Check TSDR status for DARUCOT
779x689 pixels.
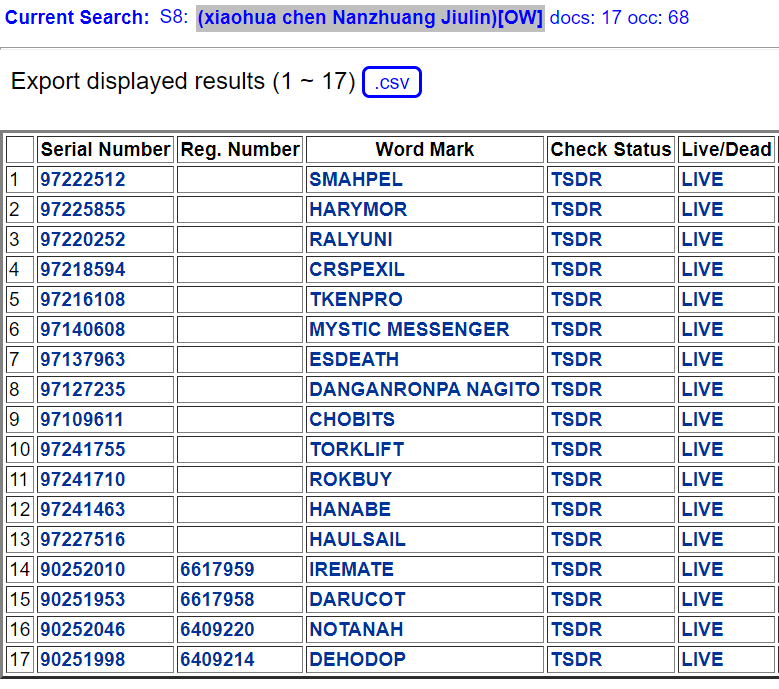(576, 599)
